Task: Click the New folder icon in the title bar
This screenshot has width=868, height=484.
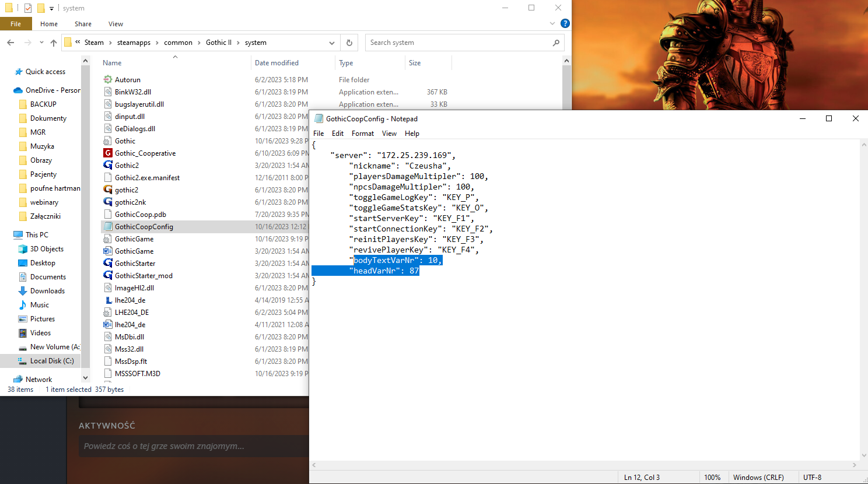Action: (41, 8)
